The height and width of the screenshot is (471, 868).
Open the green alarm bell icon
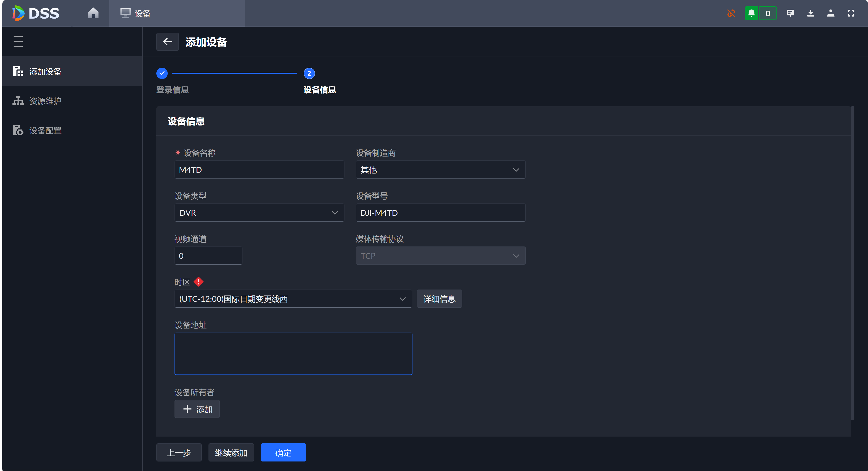coord(752,13)
